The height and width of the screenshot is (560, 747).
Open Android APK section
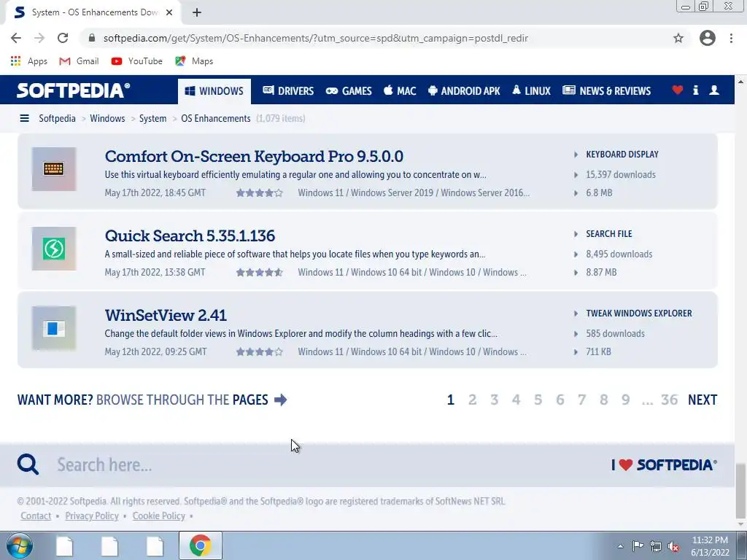pos(464,91)
